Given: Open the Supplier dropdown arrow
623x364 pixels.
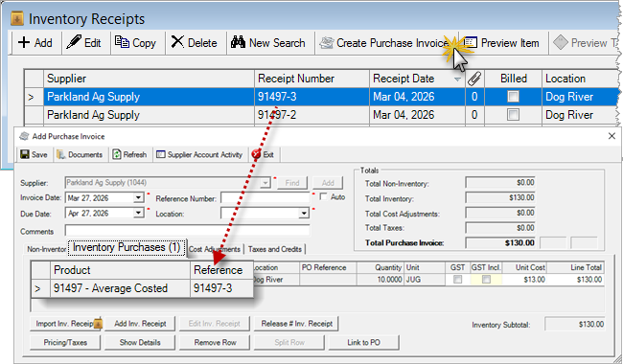Looking at the screenshot, I should pyautogui.click(x=265, y=183).
